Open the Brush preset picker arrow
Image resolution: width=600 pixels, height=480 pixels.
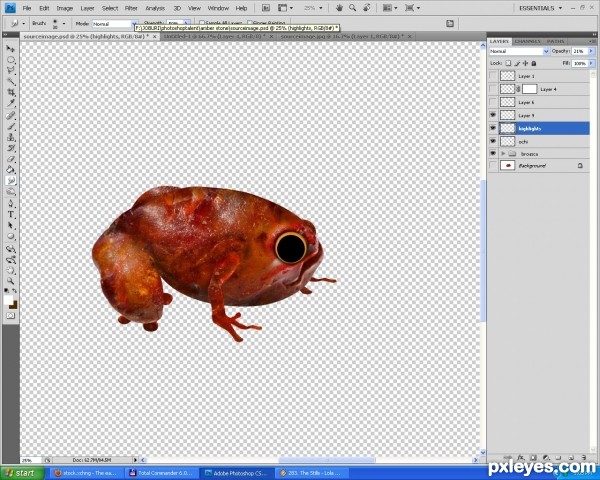[64, 23]
